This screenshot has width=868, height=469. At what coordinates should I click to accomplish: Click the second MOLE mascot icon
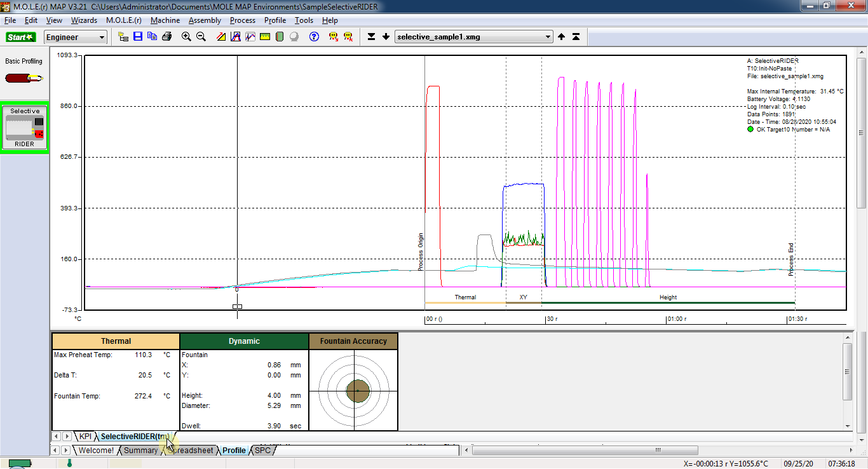pyautogui.click(x=348, y=37)
